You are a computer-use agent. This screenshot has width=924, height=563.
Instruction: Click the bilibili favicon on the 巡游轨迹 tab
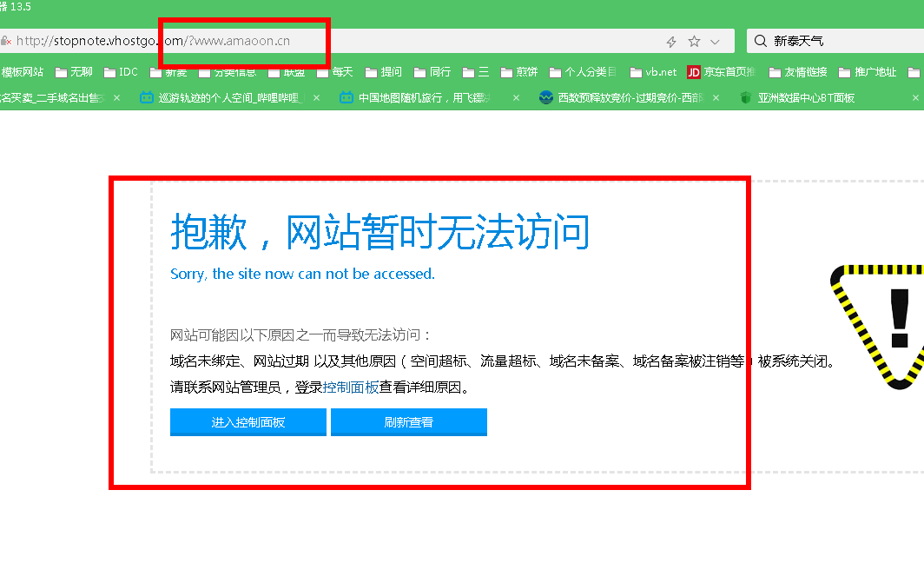147,97
